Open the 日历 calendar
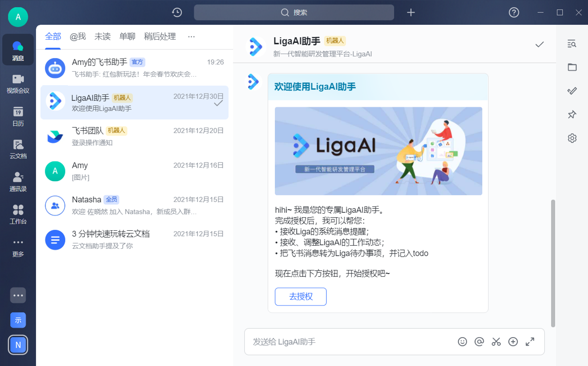Screen dimensions: 588x366 click(18, 116)
